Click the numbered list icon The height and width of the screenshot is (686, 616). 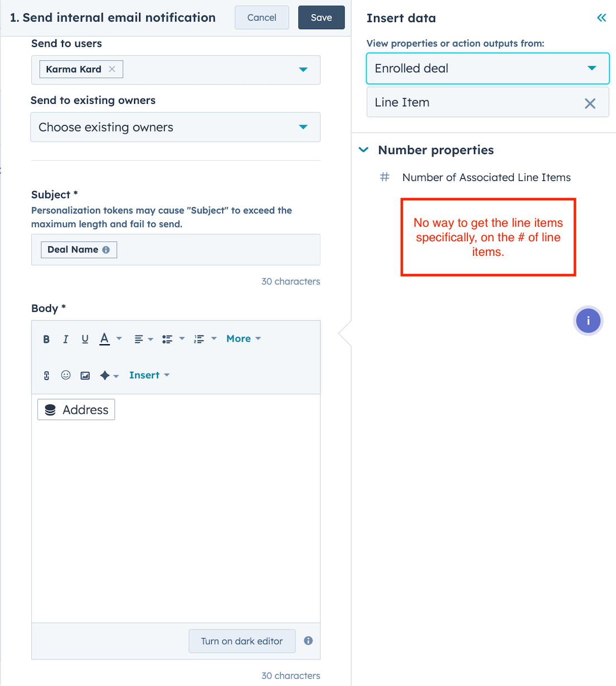200,339
